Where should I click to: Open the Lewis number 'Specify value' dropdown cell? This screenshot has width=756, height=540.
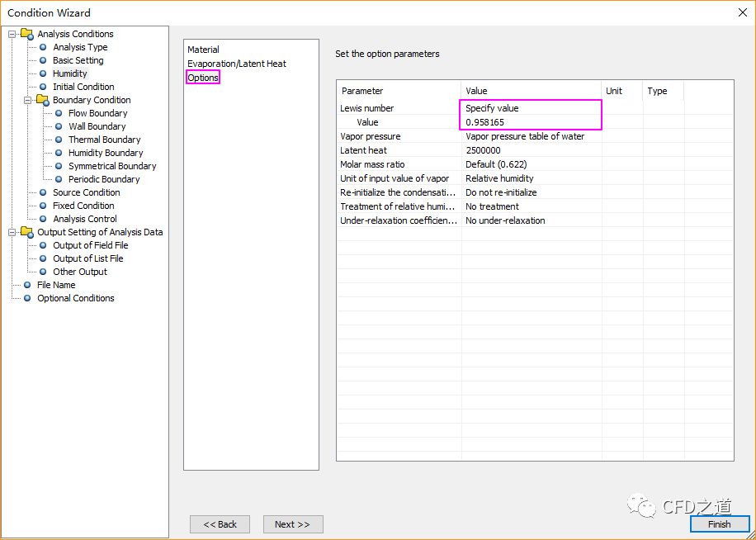pyautogui.click(x=531, y=108)
